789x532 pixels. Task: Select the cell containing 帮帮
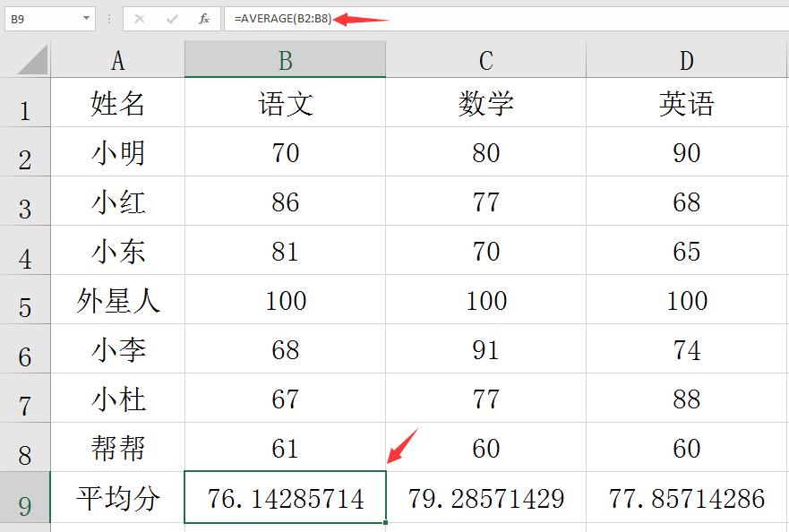(x=118, y=450)
